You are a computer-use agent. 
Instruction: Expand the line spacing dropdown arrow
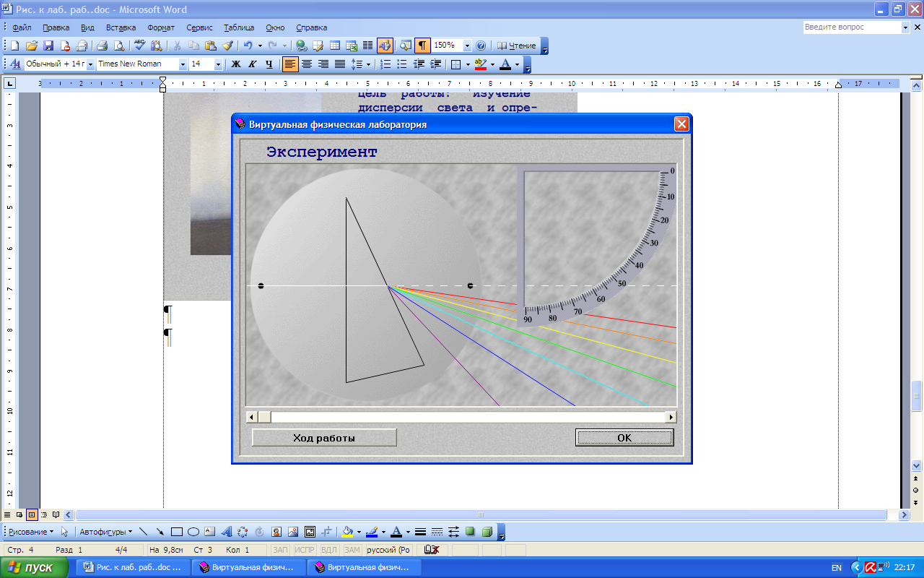[368, 64]
